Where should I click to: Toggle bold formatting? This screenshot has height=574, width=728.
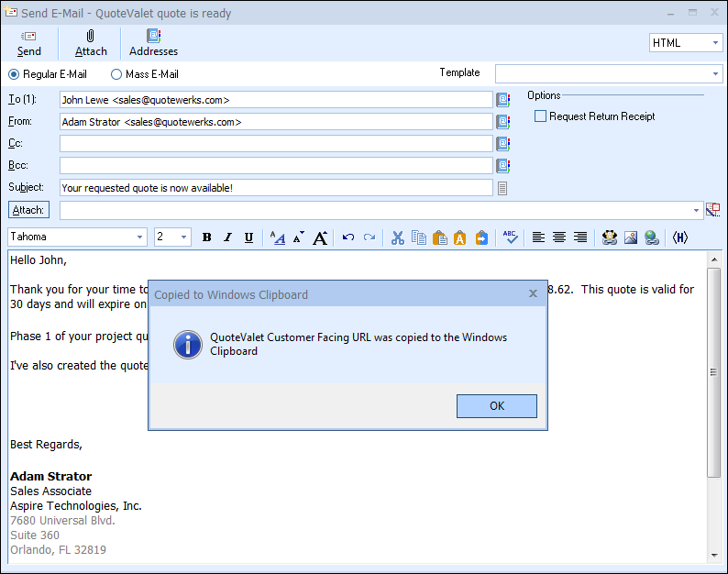(x=206, y=237)
